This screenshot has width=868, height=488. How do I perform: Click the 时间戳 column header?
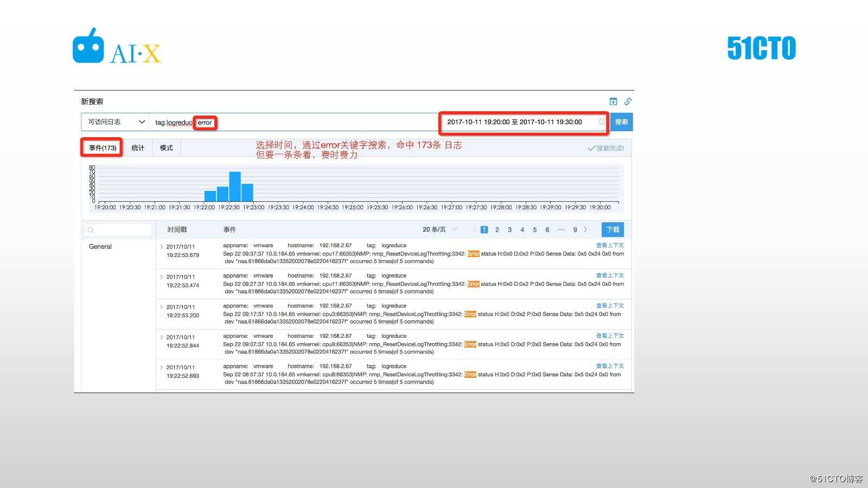pyautogui.click(x=177, y=230)
